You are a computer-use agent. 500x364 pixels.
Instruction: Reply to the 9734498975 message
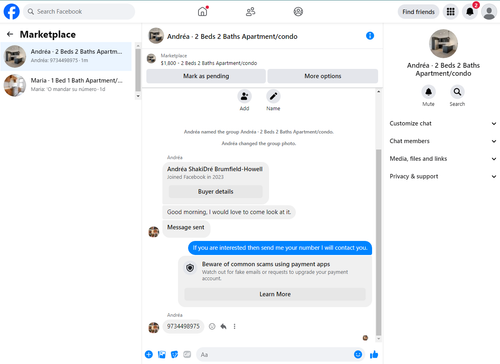point(223,326)
